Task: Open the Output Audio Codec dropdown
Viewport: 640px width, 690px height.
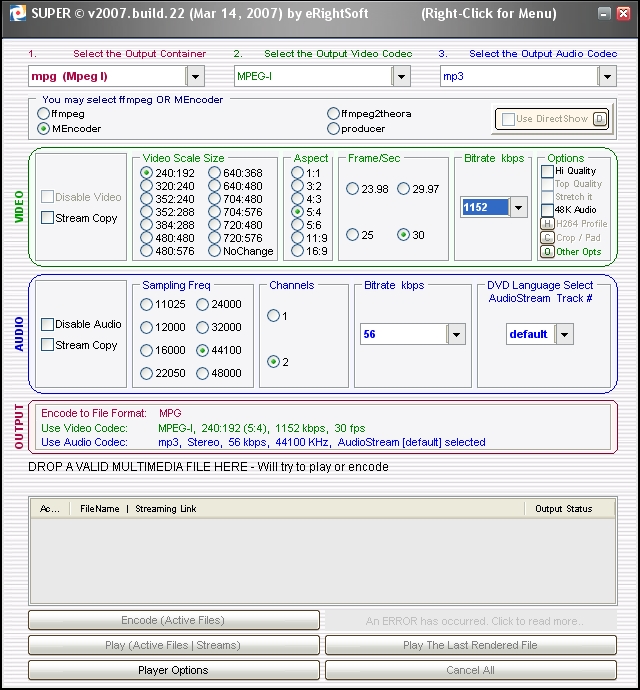Action: 607,77
